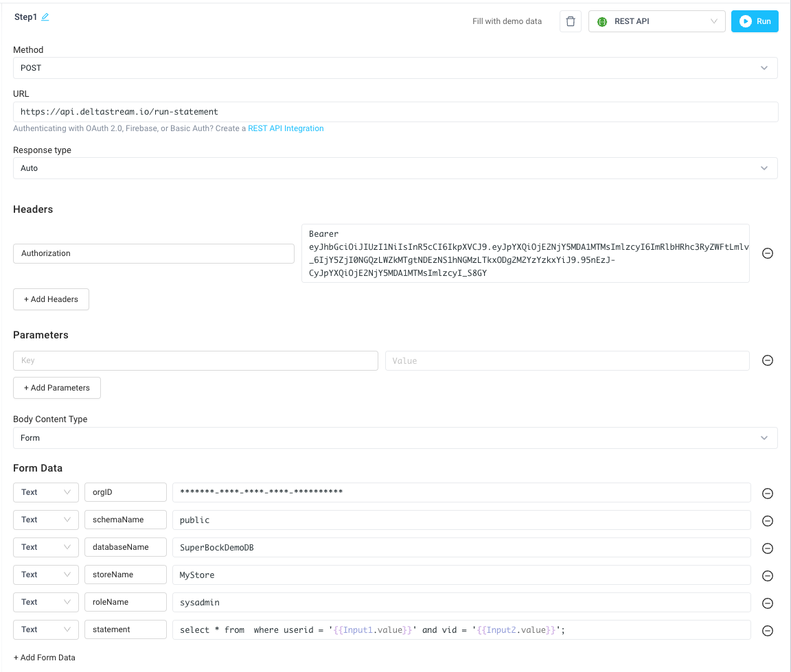This screenshot has width=791, height=672.
Task: Click the Parameters section heading
Action: click(41, 335)
